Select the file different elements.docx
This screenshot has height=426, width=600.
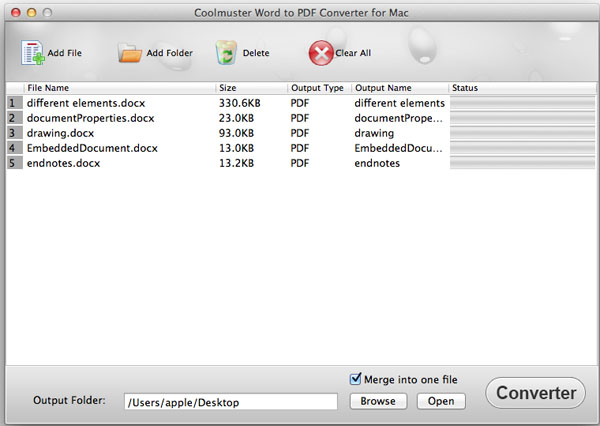[x=86, y=103]
